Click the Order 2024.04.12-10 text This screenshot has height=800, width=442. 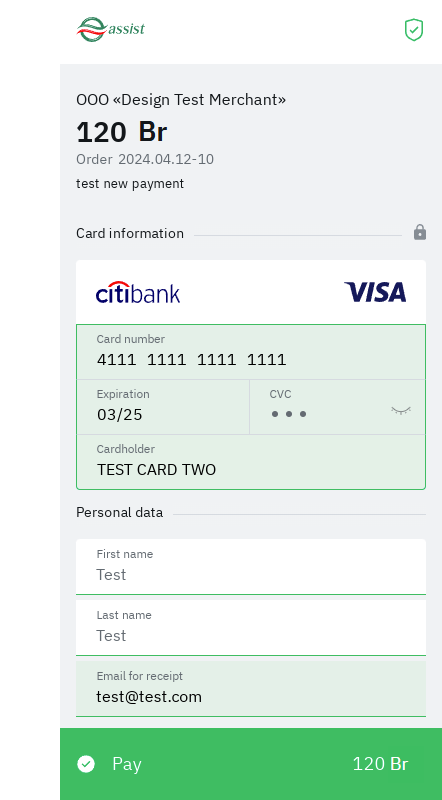click(x=145, y=159)
